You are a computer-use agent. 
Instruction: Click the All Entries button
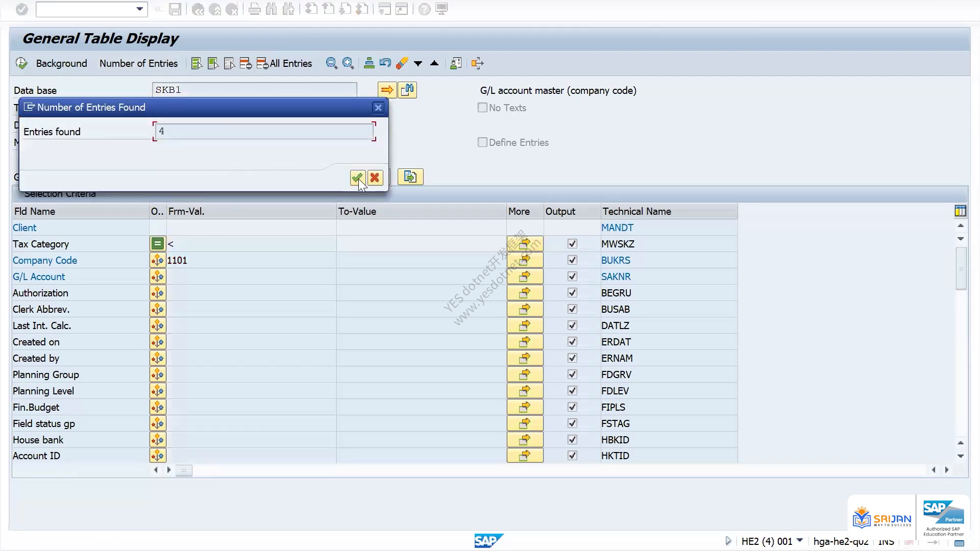(x=284, y=63)
